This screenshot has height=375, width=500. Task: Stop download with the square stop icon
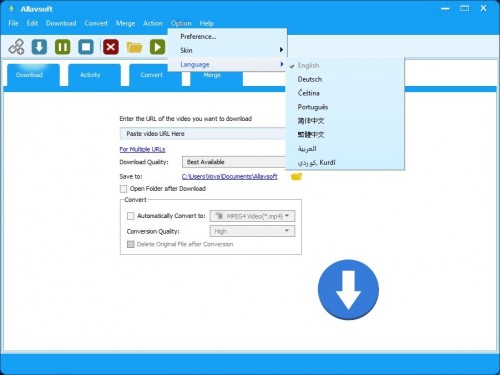(x=86, y=47)
